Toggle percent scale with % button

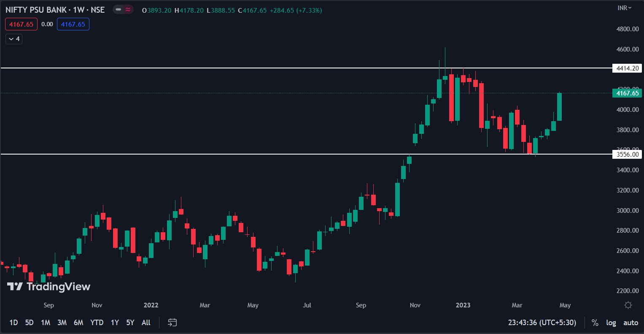click(595, 323)
